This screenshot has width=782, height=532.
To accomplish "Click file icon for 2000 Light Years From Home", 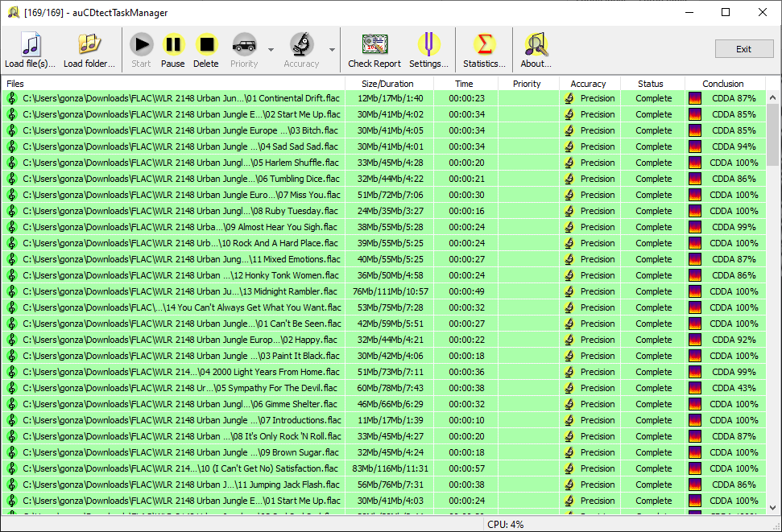I will [12, 372].
